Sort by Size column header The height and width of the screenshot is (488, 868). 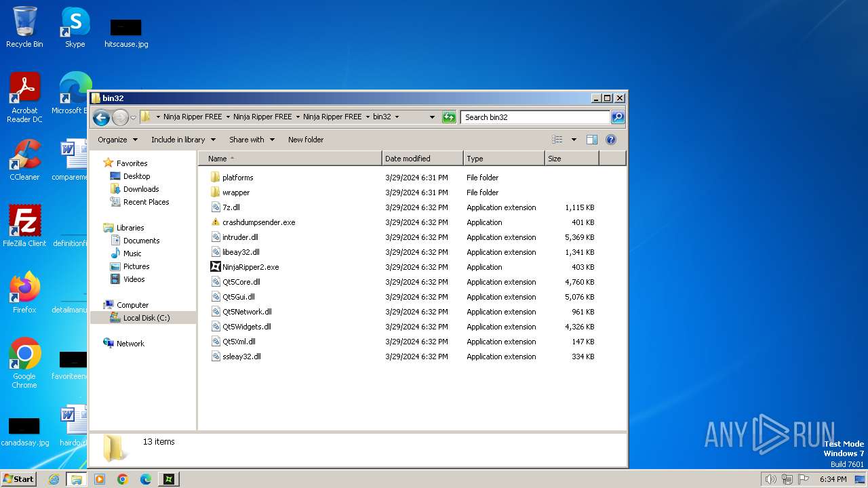click(x=572, y=159)
